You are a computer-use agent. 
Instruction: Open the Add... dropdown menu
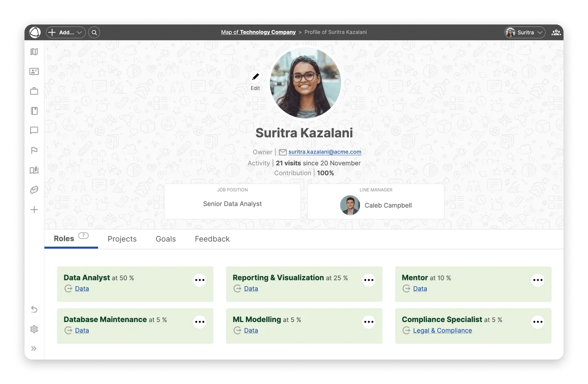(x=65, y=32)
